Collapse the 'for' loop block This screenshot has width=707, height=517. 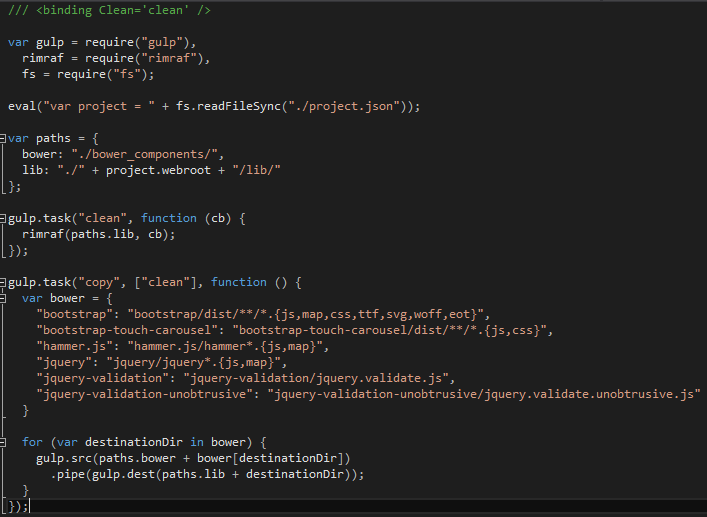4,442
